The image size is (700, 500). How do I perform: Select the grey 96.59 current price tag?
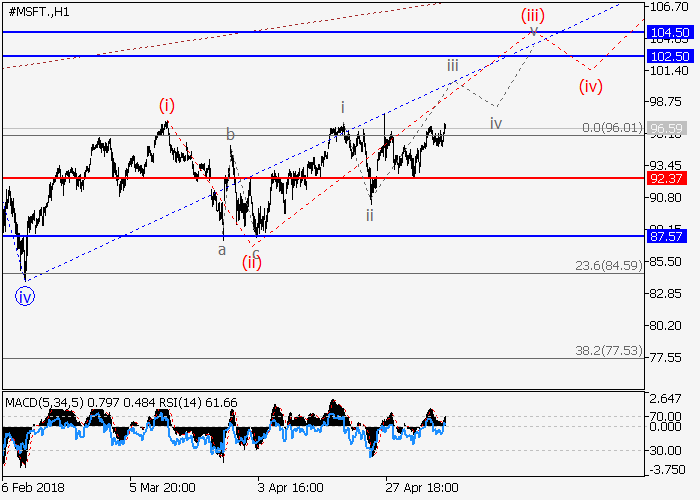point(667,129)
